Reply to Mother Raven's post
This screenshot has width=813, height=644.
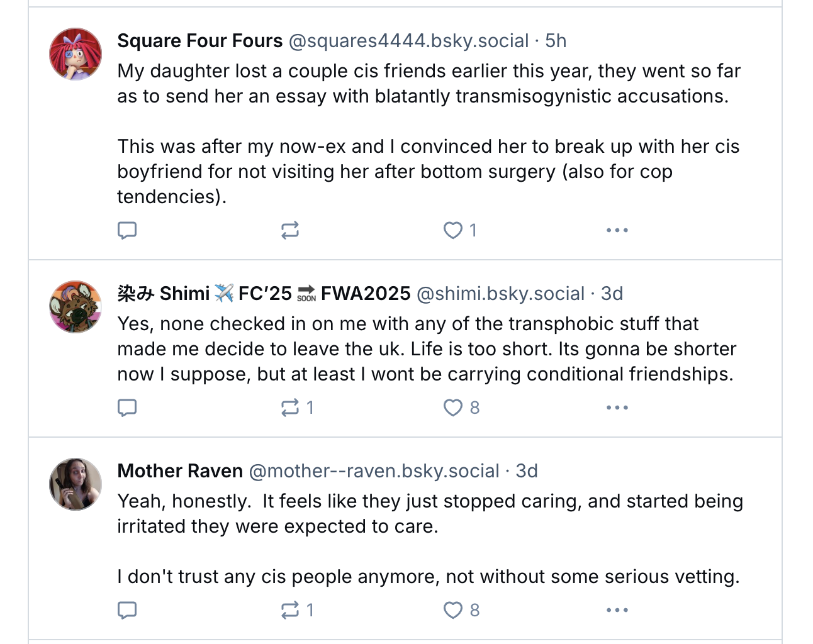127,611
